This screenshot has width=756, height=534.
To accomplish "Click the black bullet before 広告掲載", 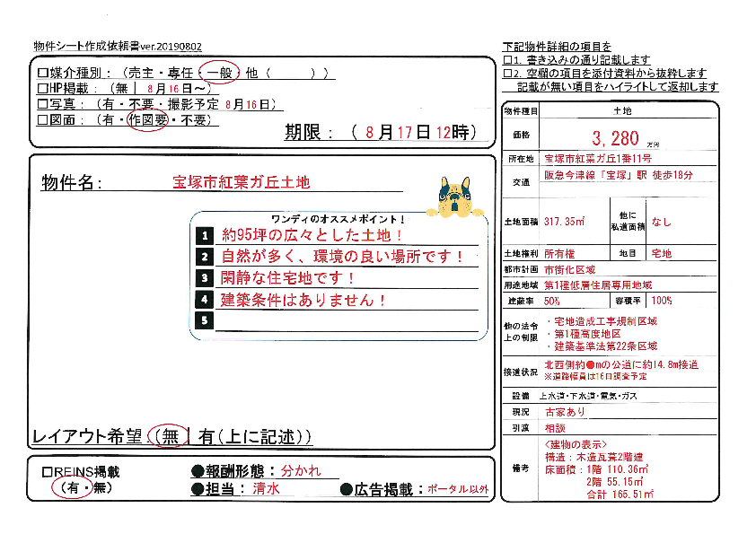I will pyautogui.click(x=347, y=490).
